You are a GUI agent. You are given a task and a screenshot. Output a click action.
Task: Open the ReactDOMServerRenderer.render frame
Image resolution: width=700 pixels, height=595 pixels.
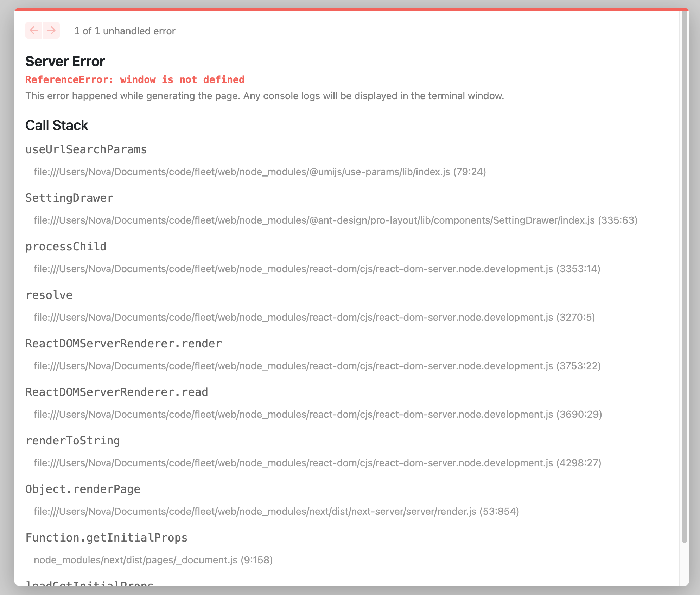123,343
